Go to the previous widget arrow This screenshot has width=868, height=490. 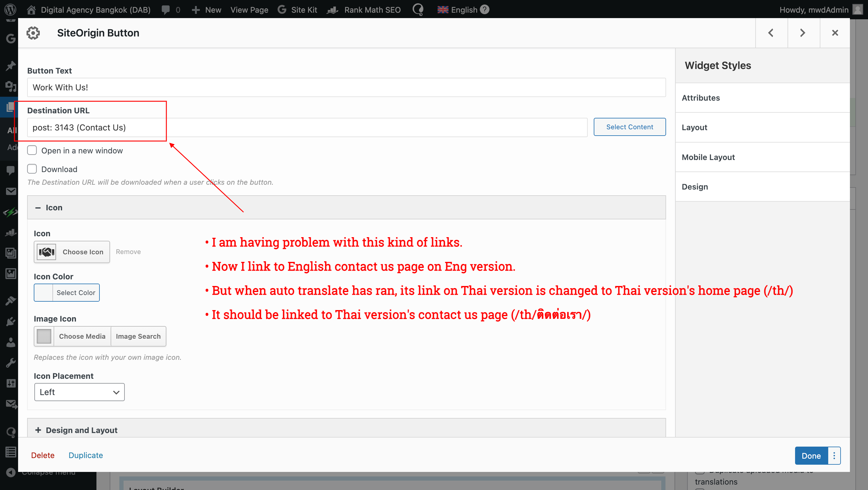point(771,33)
